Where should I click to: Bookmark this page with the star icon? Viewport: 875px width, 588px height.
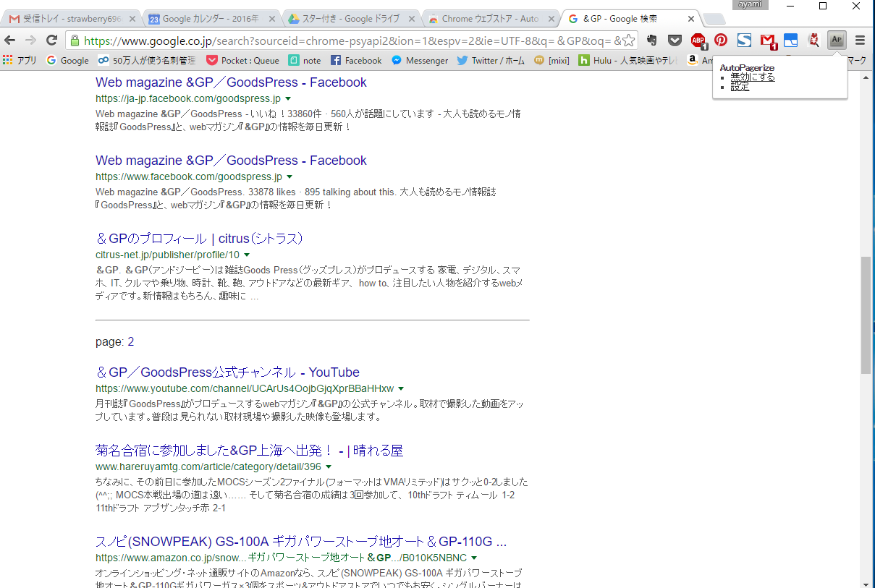coord(629,41)
